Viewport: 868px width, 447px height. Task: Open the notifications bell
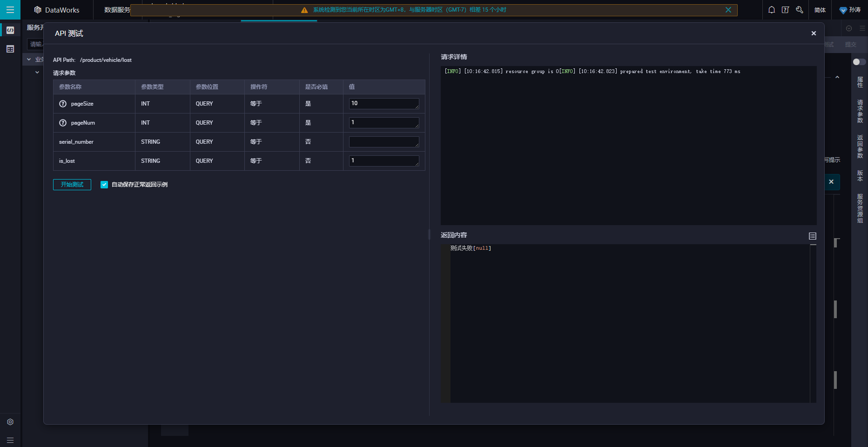pyautogui.click(x=772, y=10)
